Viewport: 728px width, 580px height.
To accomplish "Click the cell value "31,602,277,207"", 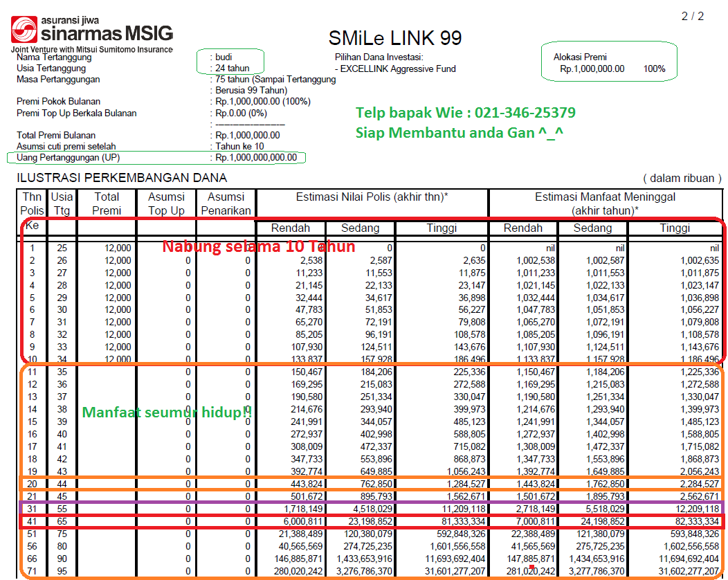I will pos(689,571).
